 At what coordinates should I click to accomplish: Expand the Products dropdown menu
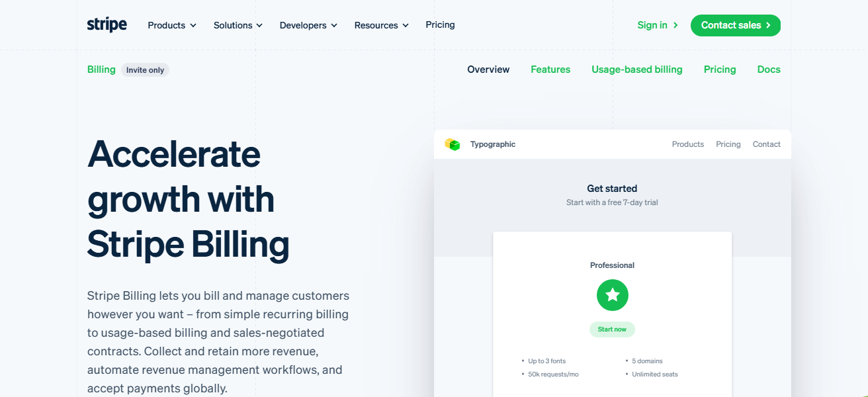pyautogui.click(x=171, y=25)
